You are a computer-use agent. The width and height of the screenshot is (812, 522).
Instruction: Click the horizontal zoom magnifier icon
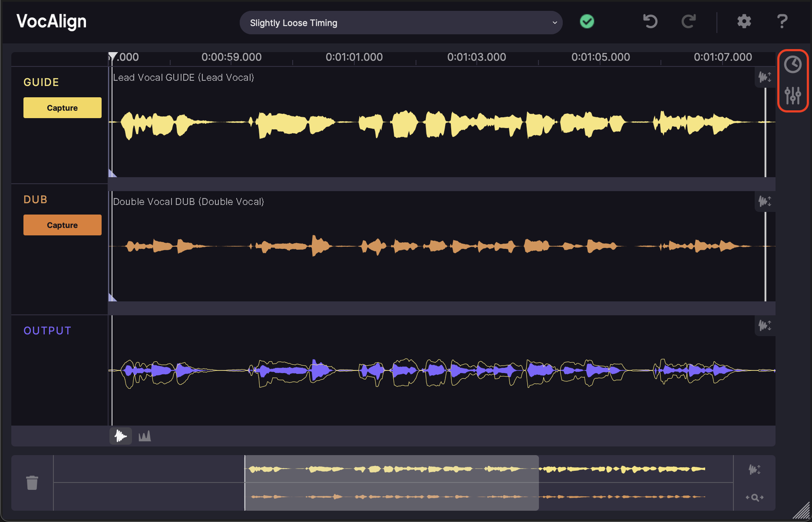click(755, 497)
